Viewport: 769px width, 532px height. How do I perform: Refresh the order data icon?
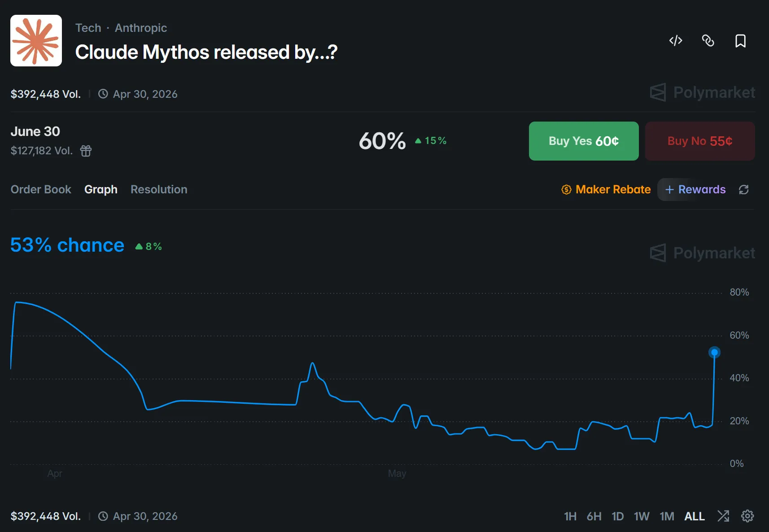click(743, 190)
